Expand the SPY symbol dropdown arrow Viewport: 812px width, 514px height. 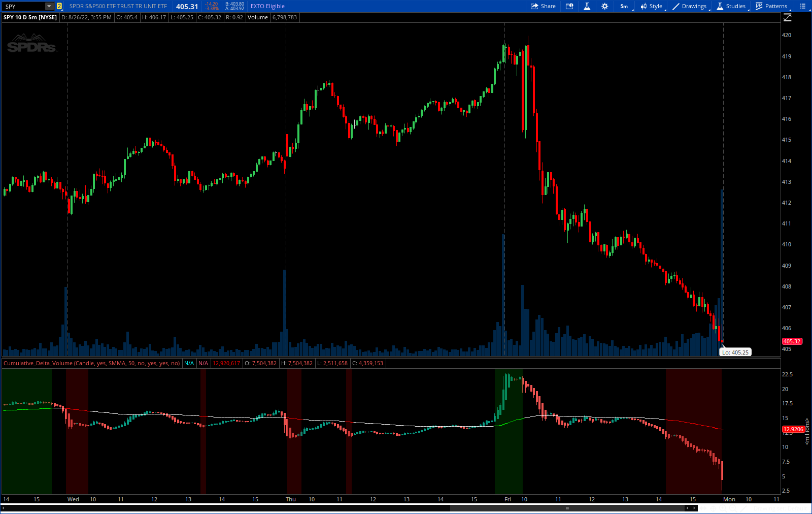point(49,7)
